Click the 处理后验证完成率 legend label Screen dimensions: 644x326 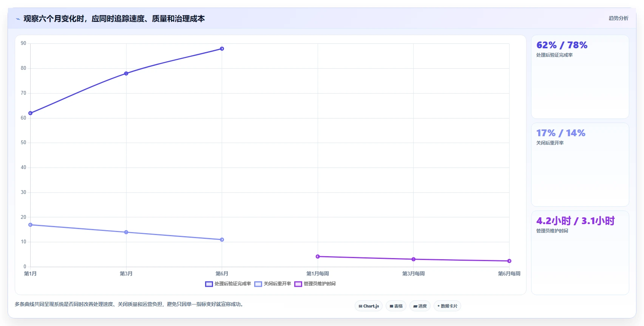[x=233, y=284]
